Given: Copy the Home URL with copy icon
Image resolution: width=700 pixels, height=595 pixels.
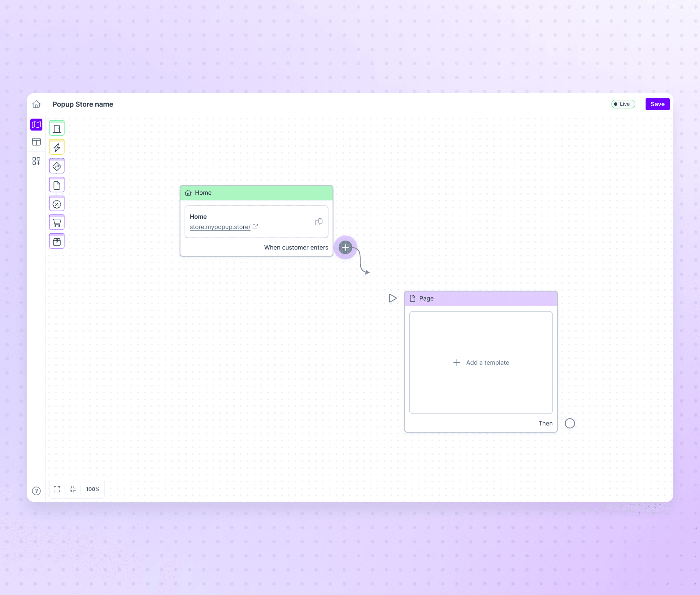Looking at the screenshot, I should (x=319, y=222).
